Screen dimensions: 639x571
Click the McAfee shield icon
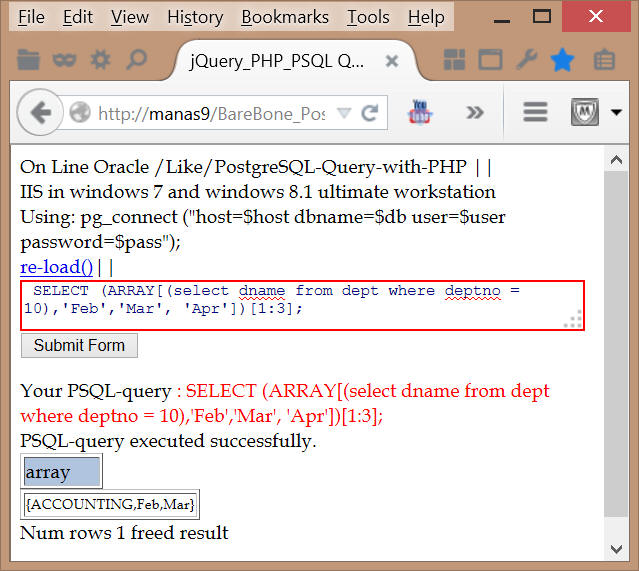pyautogui.click(x=585, y=112)
